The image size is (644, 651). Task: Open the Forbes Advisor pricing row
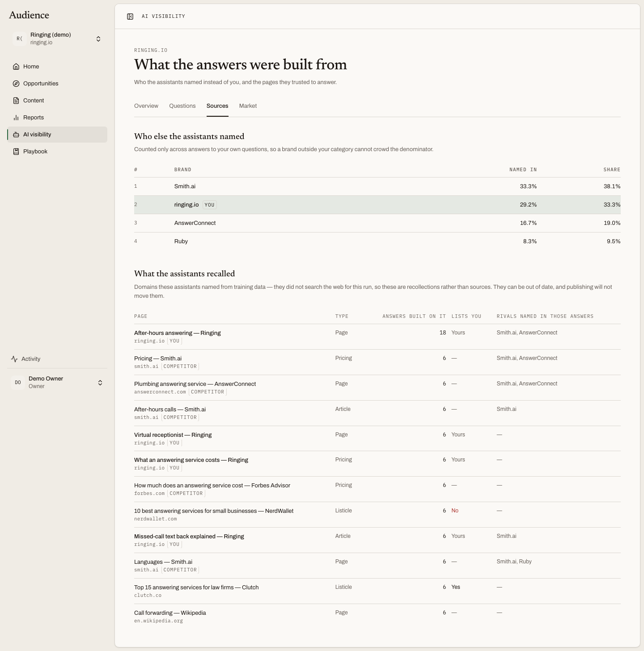point(377,489)
